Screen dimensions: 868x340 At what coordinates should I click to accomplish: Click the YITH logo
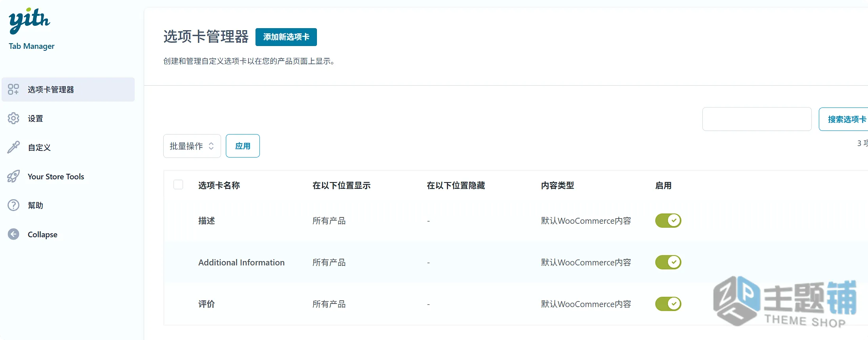pos(29,21)
